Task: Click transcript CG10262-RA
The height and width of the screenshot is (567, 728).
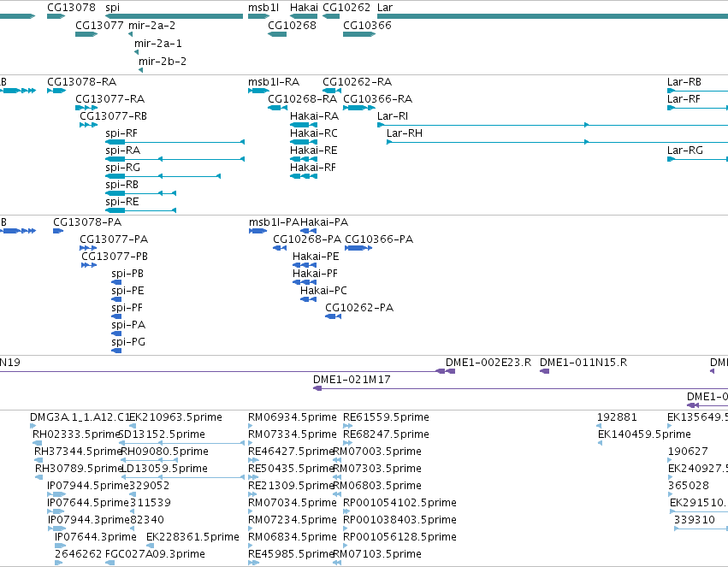Action: tap(357, 81)
